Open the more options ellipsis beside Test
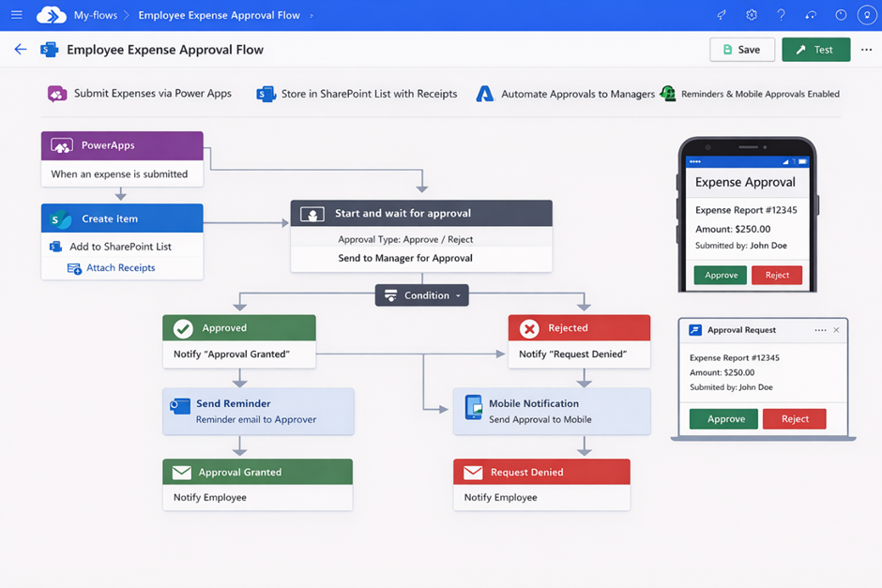This screenshot has width=882, height=588. (x=866, y=50)
